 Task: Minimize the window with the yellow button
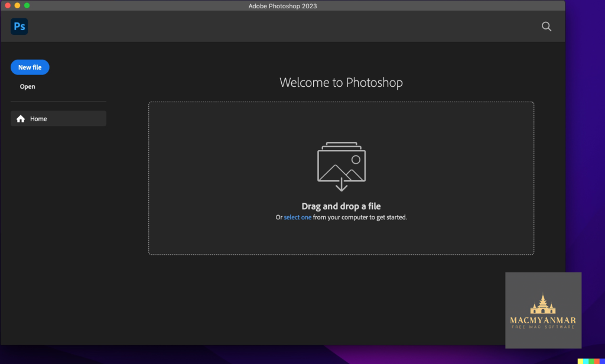point(17,5)
